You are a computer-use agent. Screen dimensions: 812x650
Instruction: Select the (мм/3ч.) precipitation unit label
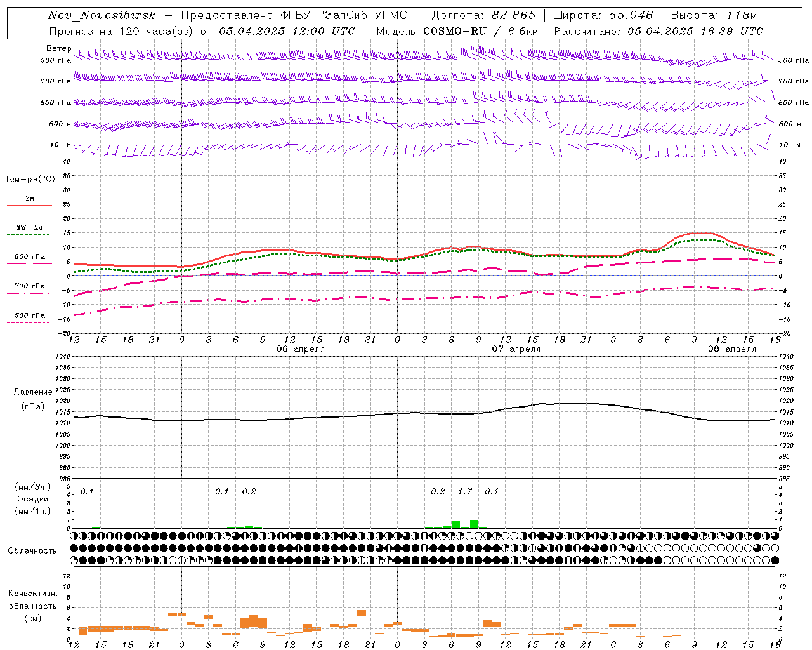(33, 487)
